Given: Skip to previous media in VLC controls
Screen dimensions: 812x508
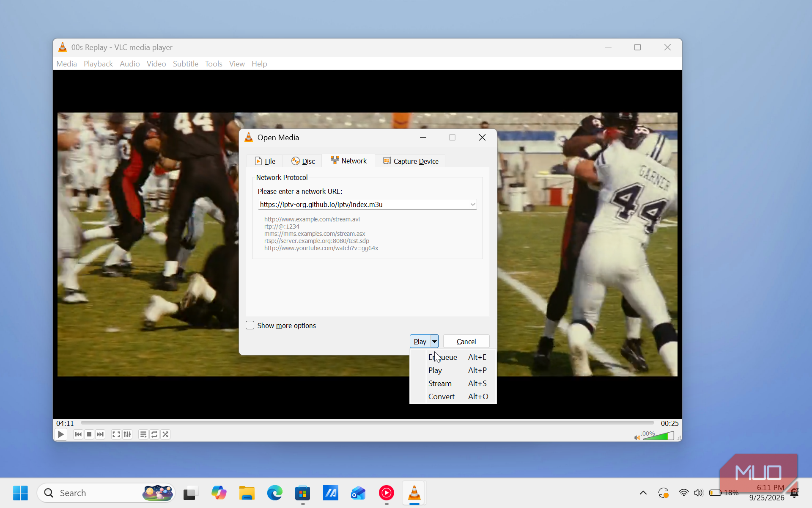Looking at the screenshot, I should click(x=78, y=434).
